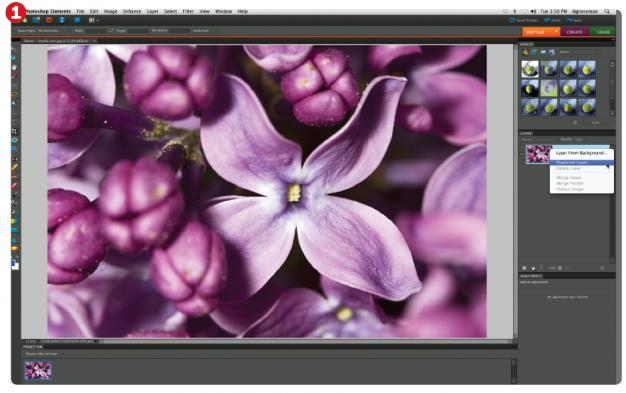Viewport: 626px width, 393px height.
Task: Select the Gradient tool
Action: tap(14, 221)
